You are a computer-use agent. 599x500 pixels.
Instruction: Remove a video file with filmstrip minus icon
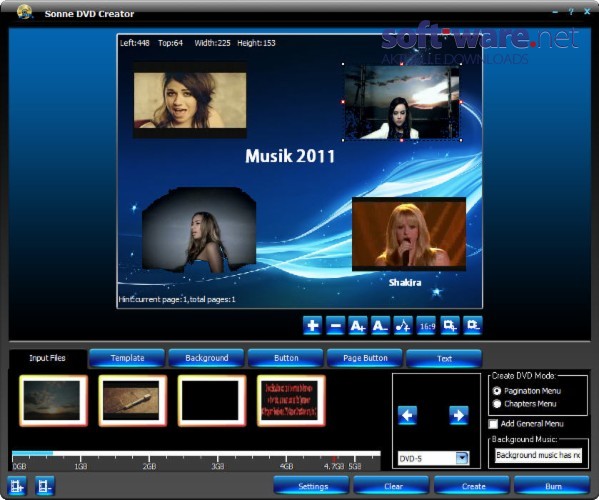click(x=45, y=486)
